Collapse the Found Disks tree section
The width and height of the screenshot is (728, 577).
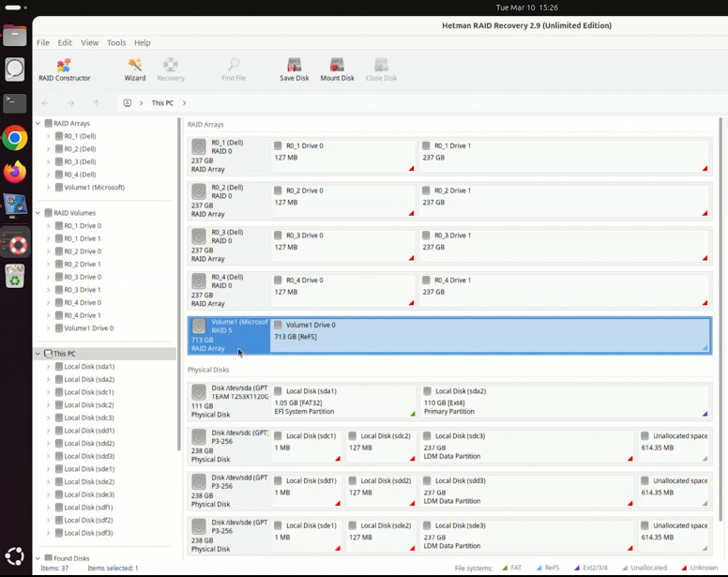pyautogui.click(x=38, y=558)
